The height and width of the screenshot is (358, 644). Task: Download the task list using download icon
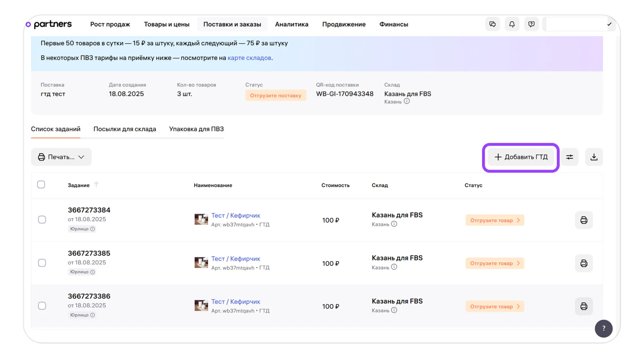point(594,157)
